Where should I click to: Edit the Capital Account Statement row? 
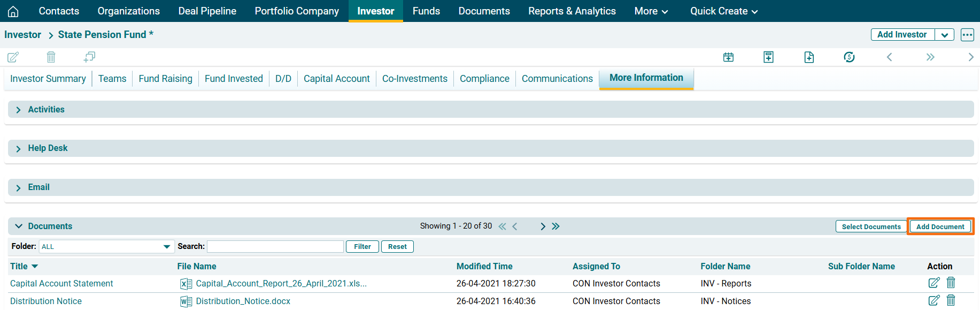933,283
